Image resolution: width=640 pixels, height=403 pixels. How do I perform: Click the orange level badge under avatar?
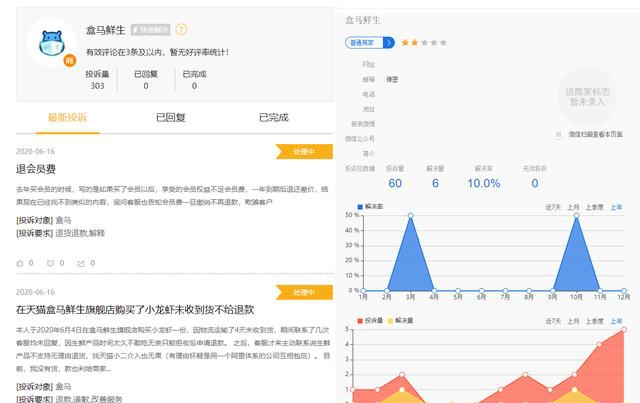coord(69,61)
